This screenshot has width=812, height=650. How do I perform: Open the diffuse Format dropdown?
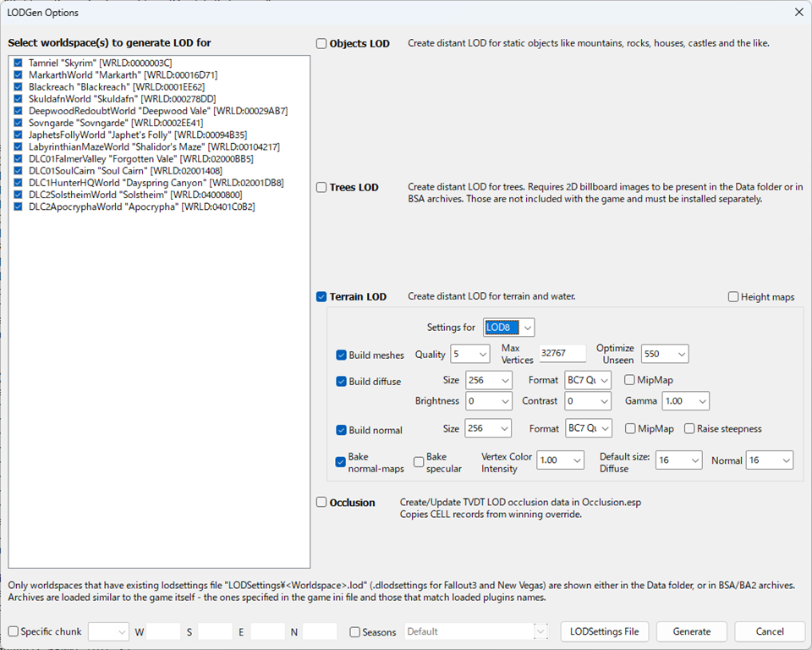[588, 380]
